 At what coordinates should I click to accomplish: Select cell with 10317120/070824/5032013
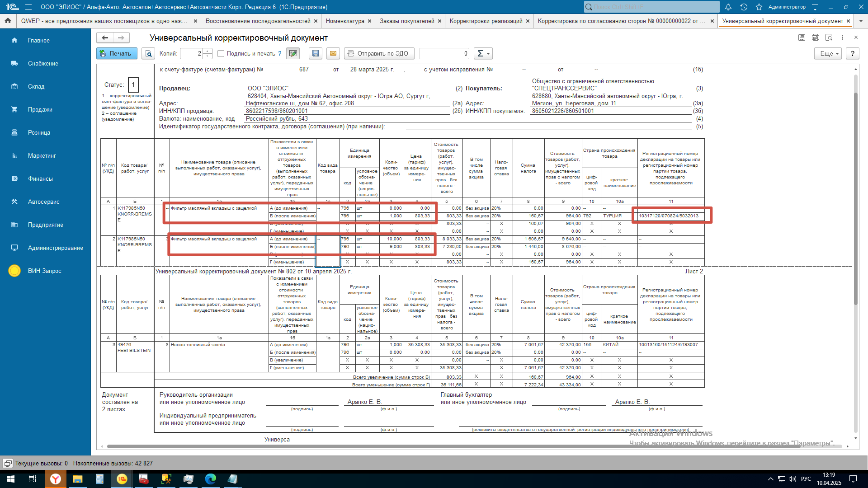(x=671, y=216)
